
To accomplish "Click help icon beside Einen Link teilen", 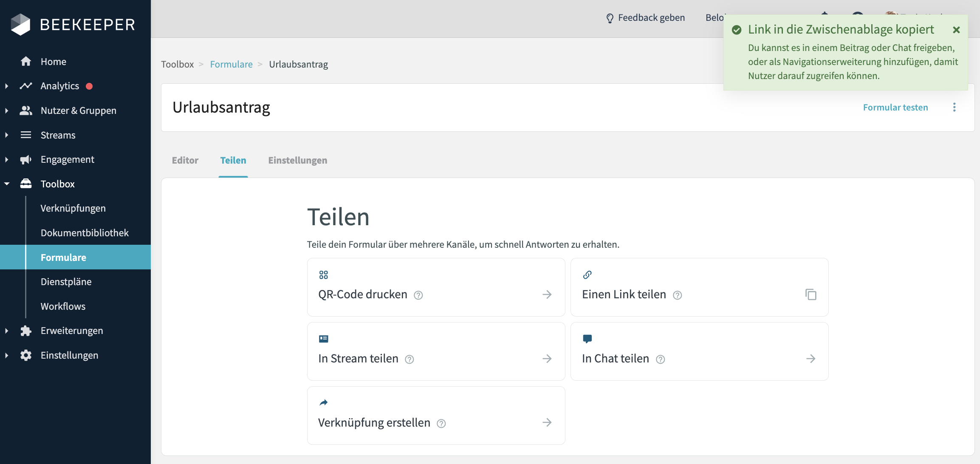I will click(x=678, y=295).
